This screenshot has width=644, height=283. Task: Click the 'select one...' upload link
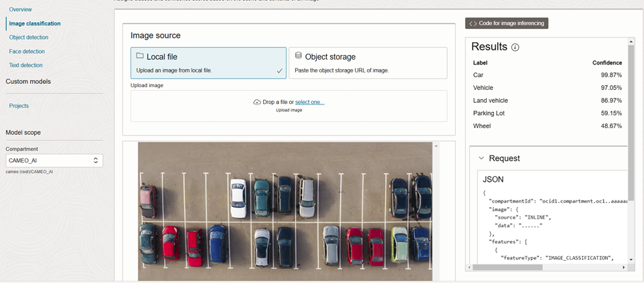309,102
